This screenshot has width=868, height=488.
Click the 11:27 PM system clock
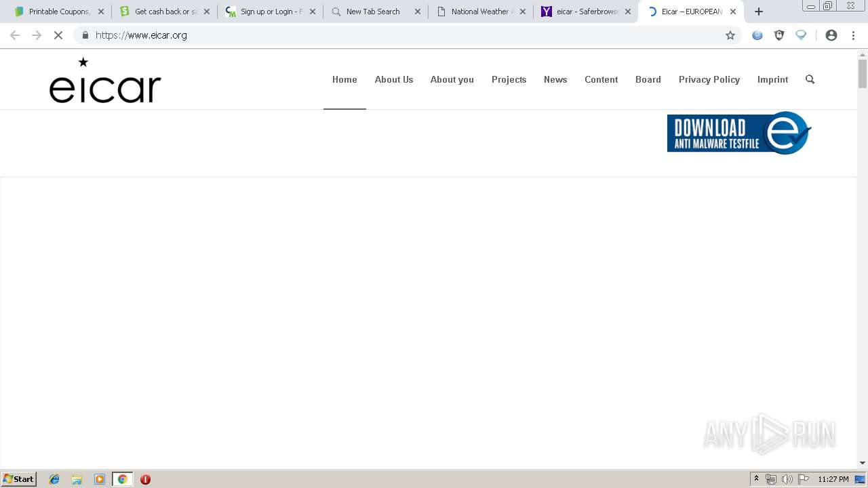coord(833,479)
